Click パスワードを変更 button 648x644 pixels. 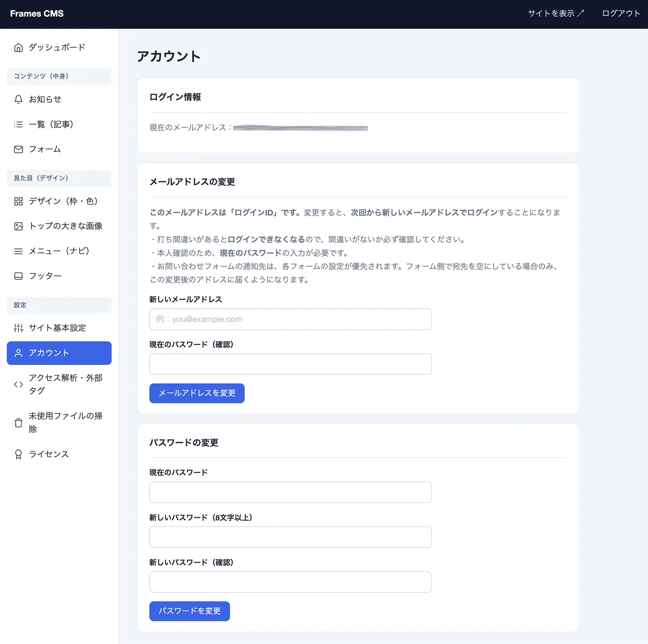(x=190, y=611)
